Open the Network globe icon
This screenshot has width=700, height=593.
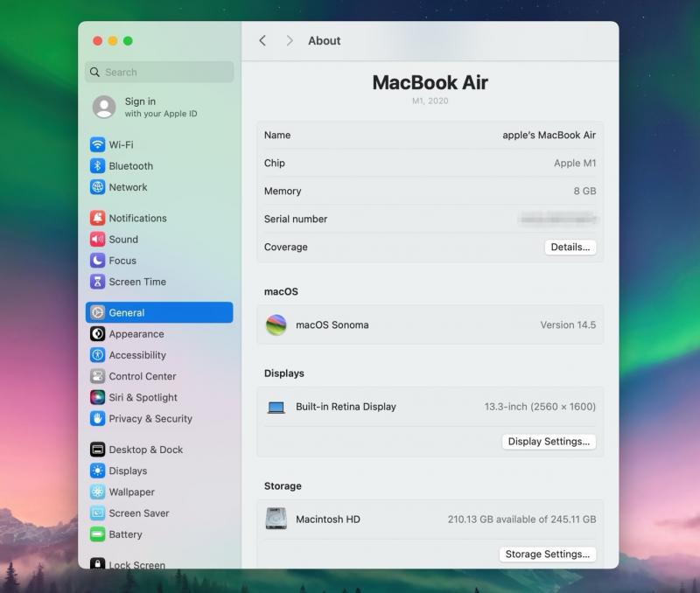[97, 187]
